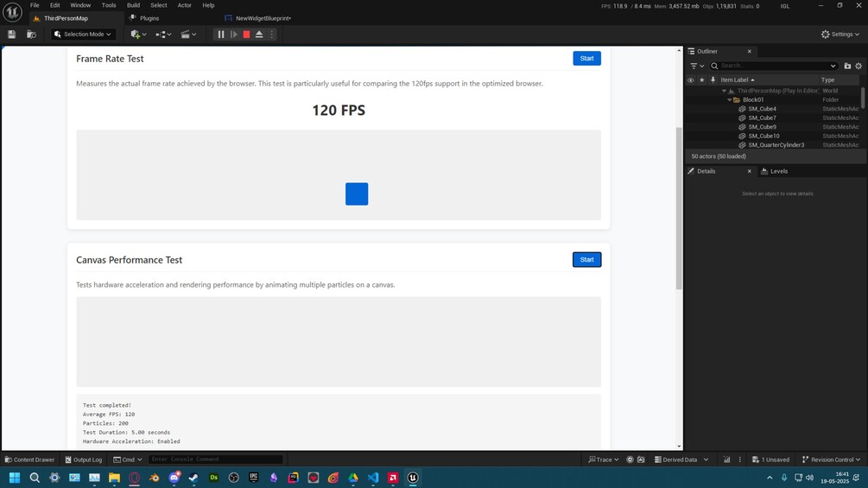Switch to the Plugins tab
This screenshot has height=488, width=868.
149,18
